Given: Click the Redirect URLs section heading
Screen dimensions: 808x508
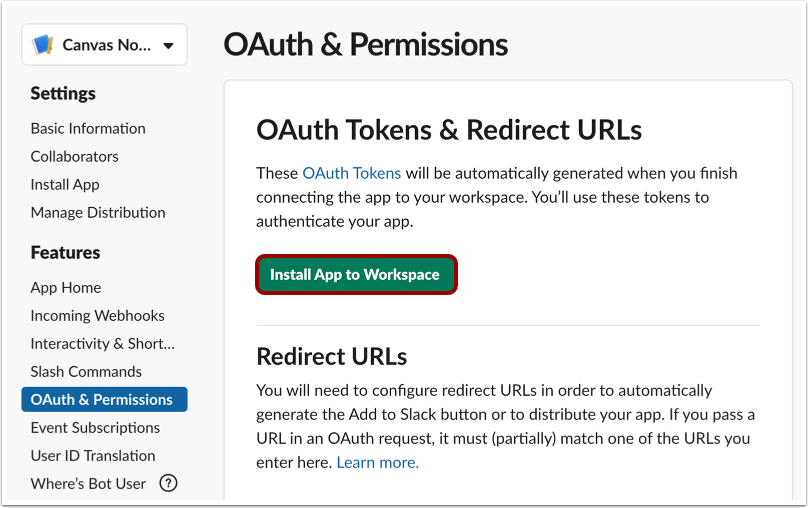Looking at the screenshot, I should 331,356.
